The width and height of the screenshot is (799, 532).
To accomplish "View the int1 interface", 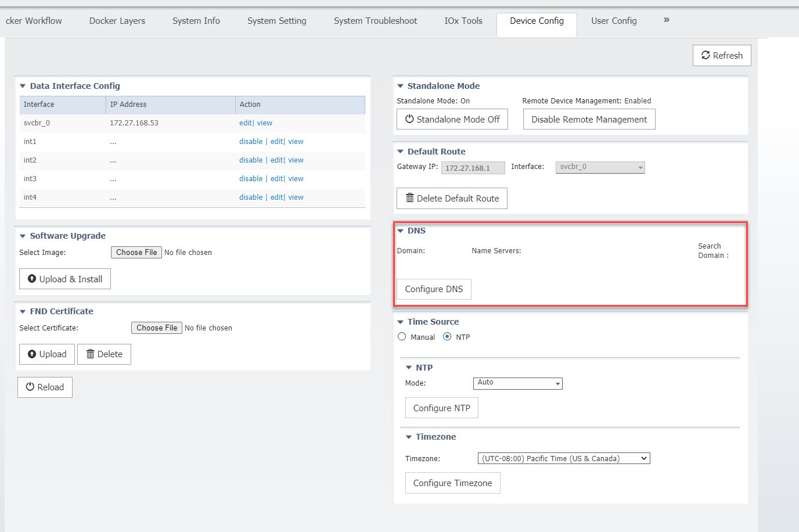I will pos(296,142).
